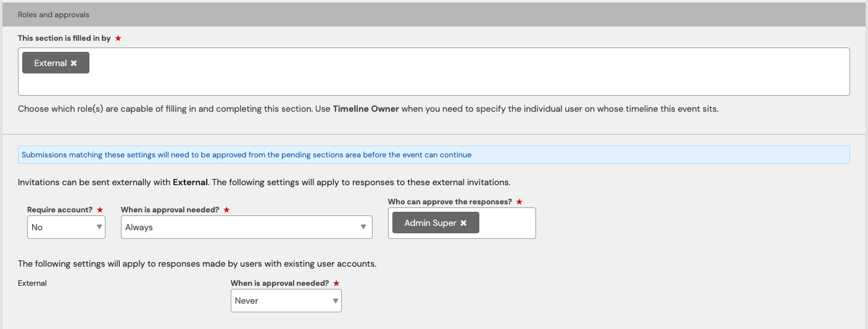Click the External tag in role field
The height and width of the screenshot is (329, 868).
click(51, 63)
